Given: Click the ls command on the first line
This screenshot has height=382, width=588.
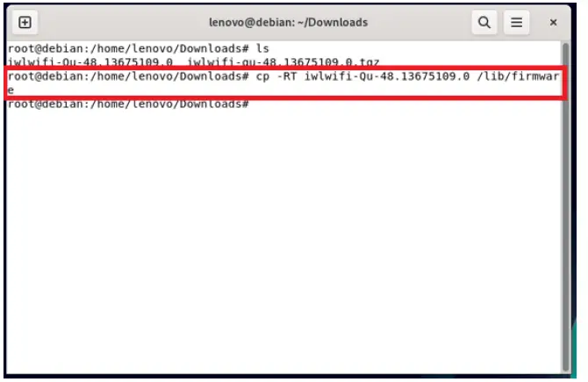Looking at the screenshot, I should pyautogui.click(x=262, y=49).
